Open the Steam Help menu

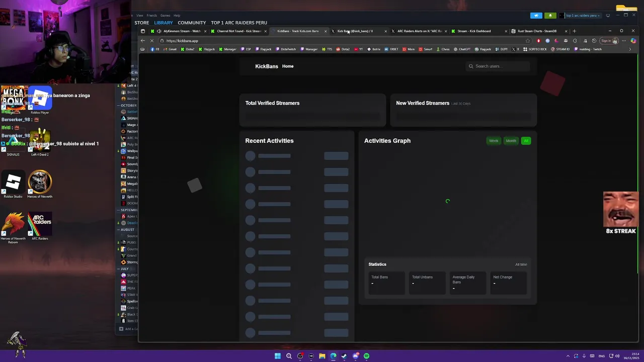pos(177,16)
